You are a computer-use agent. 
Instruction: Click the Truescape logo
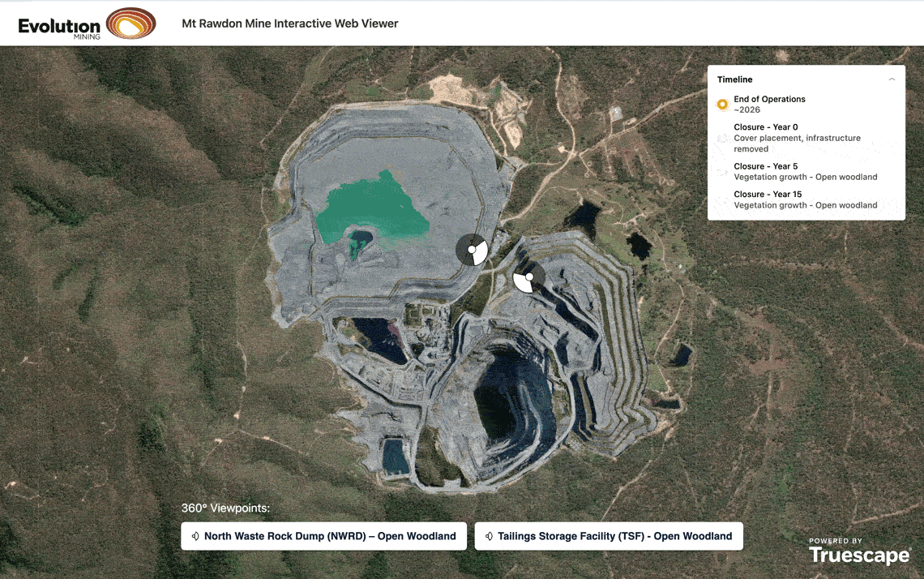point(859,551)
